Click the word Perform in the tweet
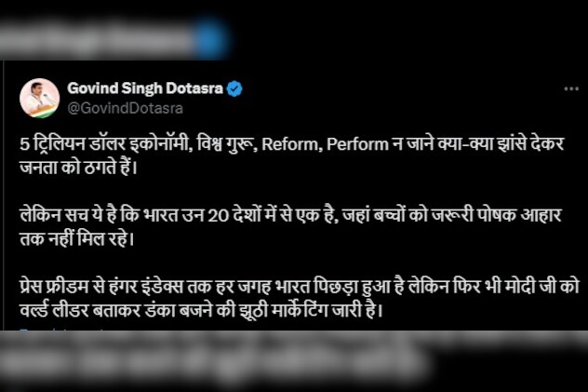 click(357, 144)
